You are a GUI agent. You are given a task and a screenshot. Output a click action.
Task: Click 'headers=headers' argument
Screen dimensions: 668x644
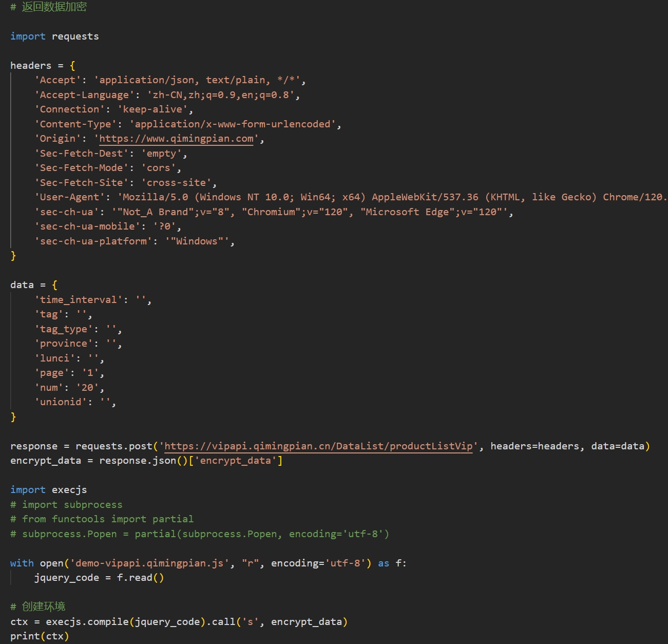coord(535,446)
